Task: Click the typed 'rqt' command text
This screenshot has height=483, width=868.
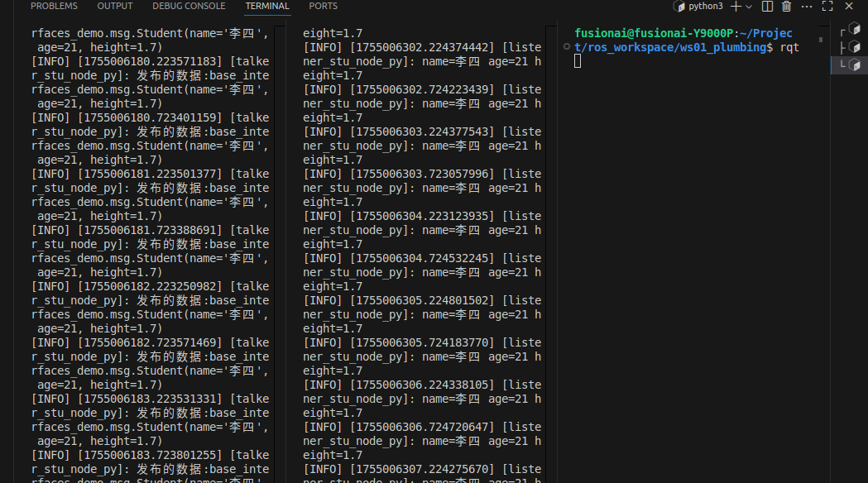Action: (789, 48)
